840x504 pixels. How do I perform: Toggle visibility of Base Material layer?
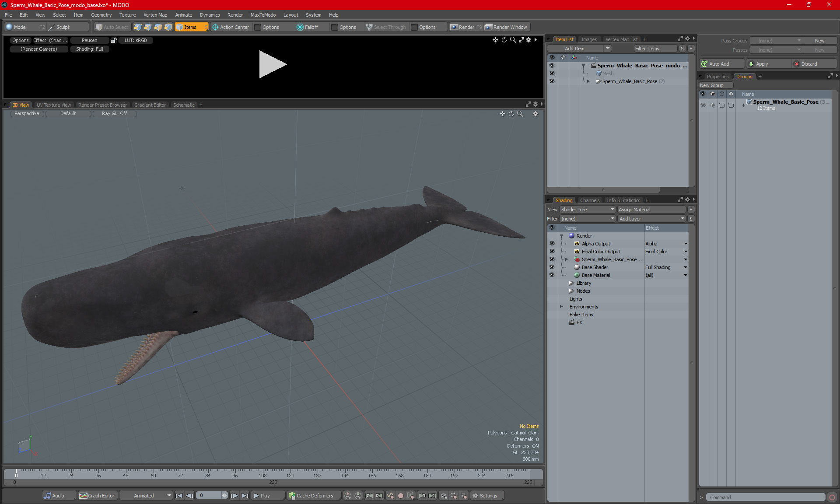552,275
